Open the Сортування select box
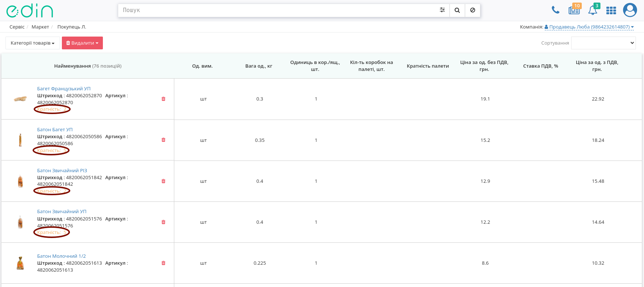This screenshot has height=287, width=644. pyautogui.click(x=603, y=43)
